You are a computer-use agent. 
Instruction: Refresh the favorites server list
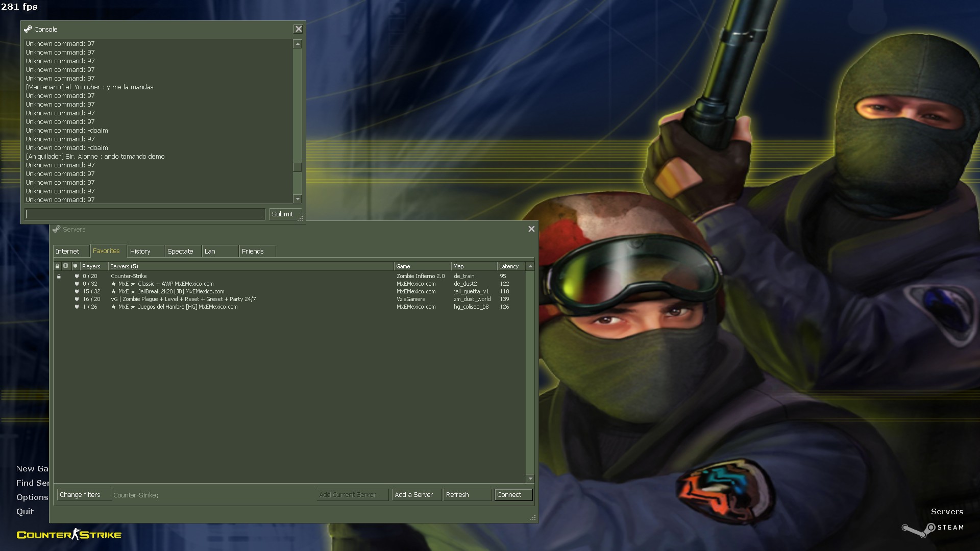(x=467, y=494)
